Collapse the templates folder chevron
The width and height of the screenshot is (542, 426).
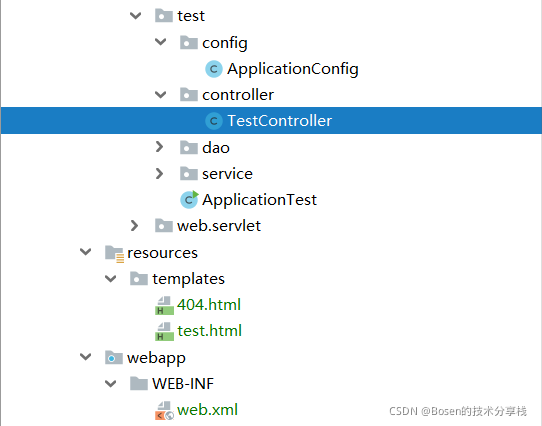pyautogui.click(x=111, y=278)
